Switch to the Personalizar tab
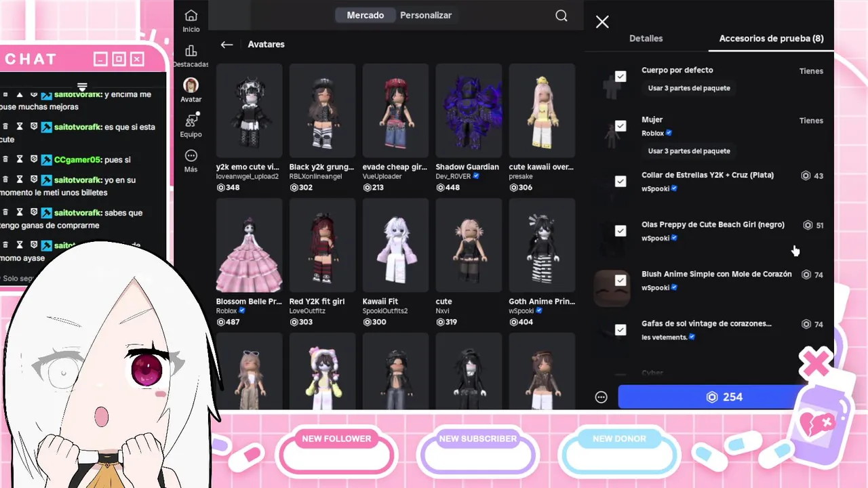Screen dimensions: 868x488 click(x=426, y=15)
